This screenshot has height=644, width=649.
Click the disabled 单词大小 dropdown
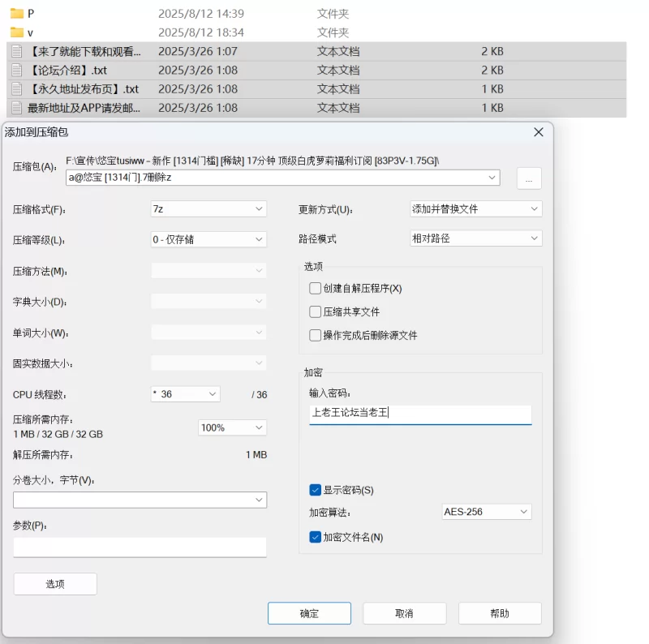[x=208, y=333]
